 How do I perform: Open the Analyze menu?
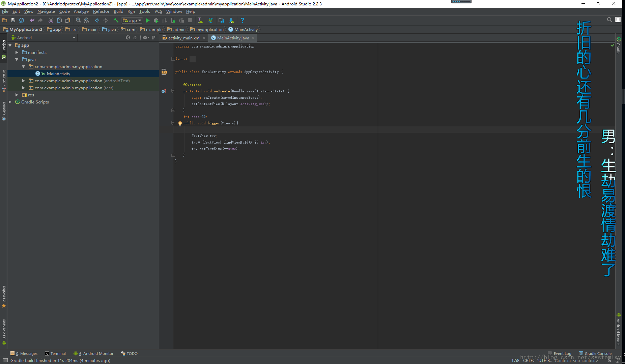tap(81, 11)
